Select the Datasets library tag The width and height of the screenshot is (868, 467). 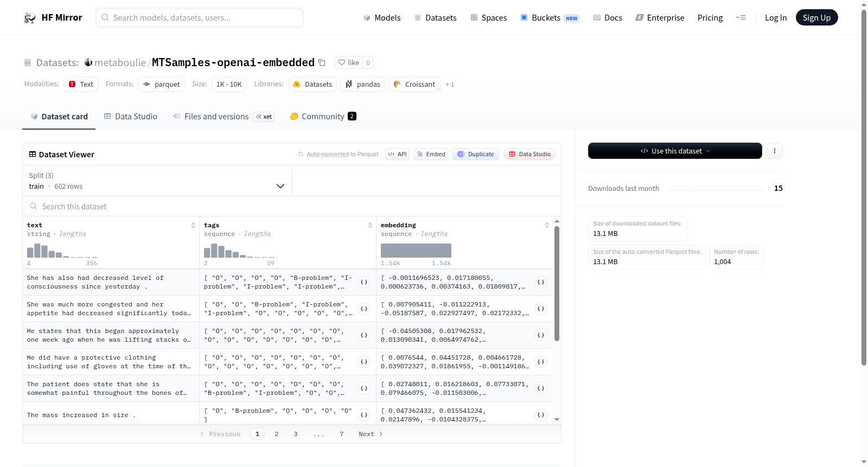[x=312, y=84]
